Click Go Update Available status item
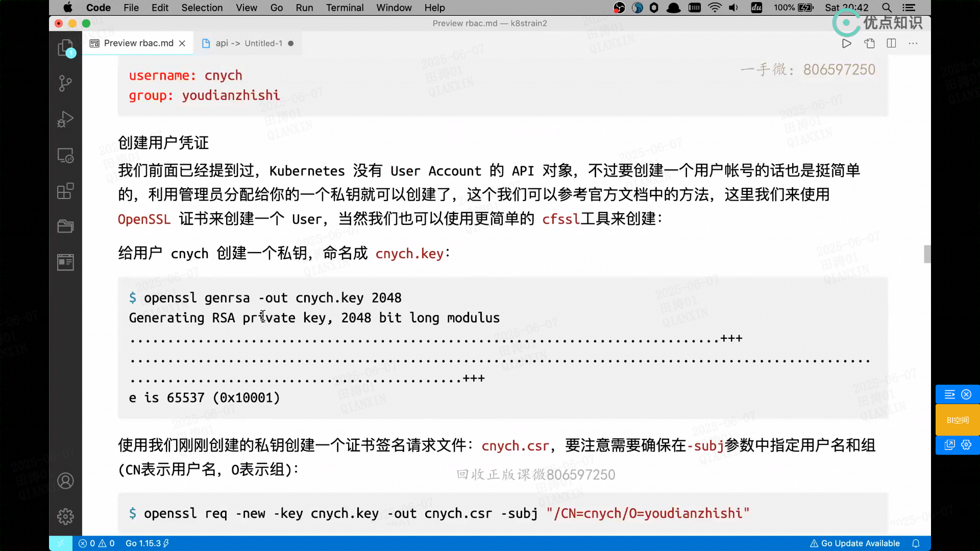This screenshot has height=551, width=980. point(855,543)
